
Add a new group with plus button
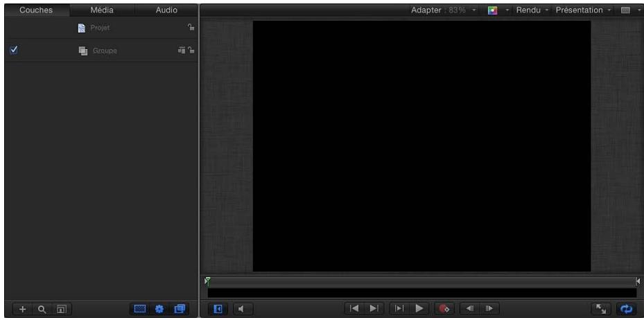[x=23, y=309]
